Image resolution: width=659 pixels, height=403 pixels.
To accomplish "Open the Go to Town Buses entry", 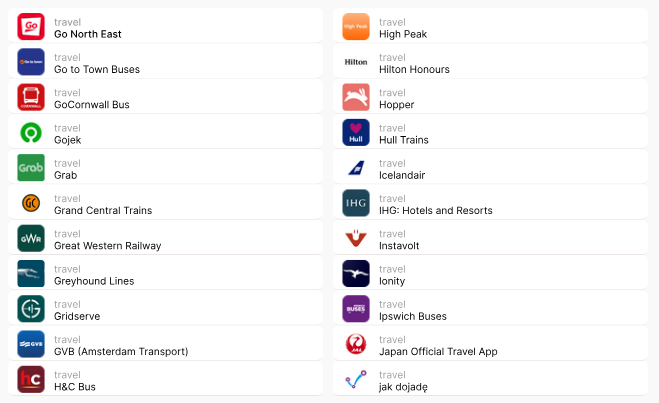I will click(97, 69).
